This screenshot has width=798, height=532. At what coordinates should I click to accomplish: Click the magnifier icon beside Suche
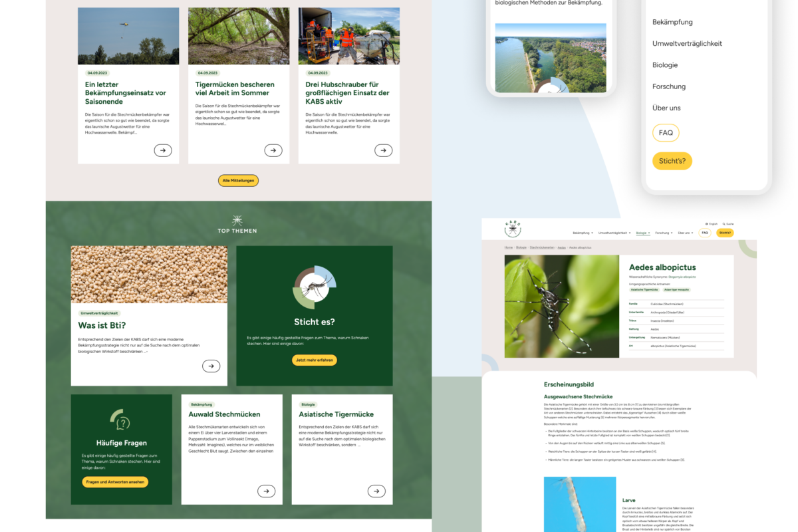(724, 224)
